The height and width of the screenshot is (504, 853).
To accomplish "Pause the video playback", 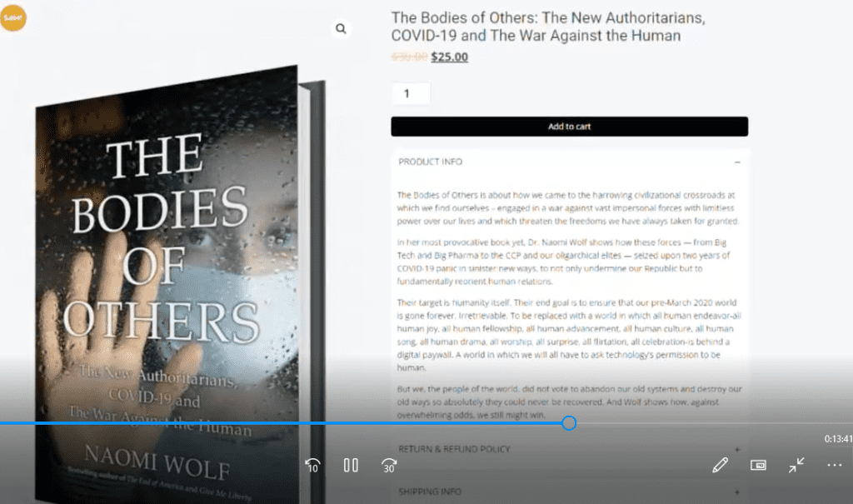I will pyautogui.click(x=351, y=466).
